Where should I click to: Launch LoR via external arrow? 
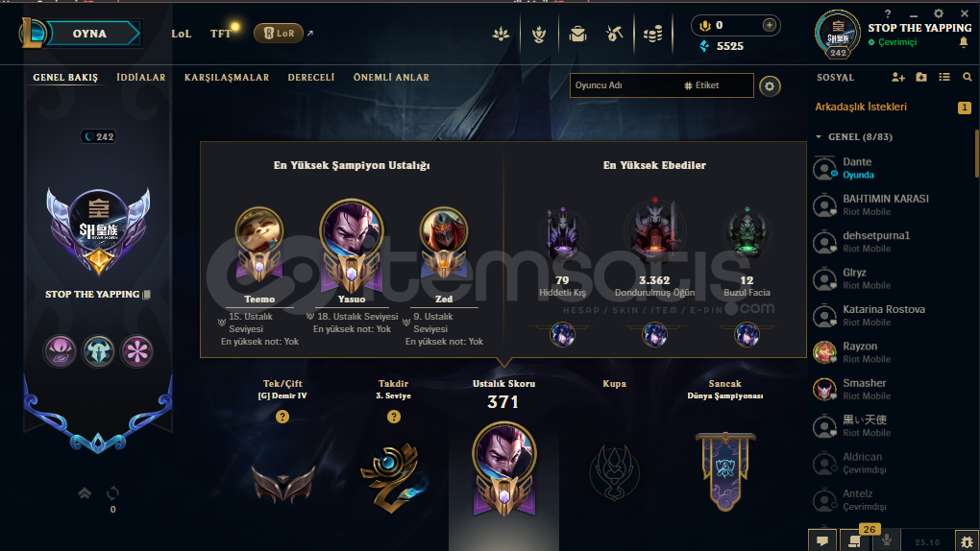point(310,33)
